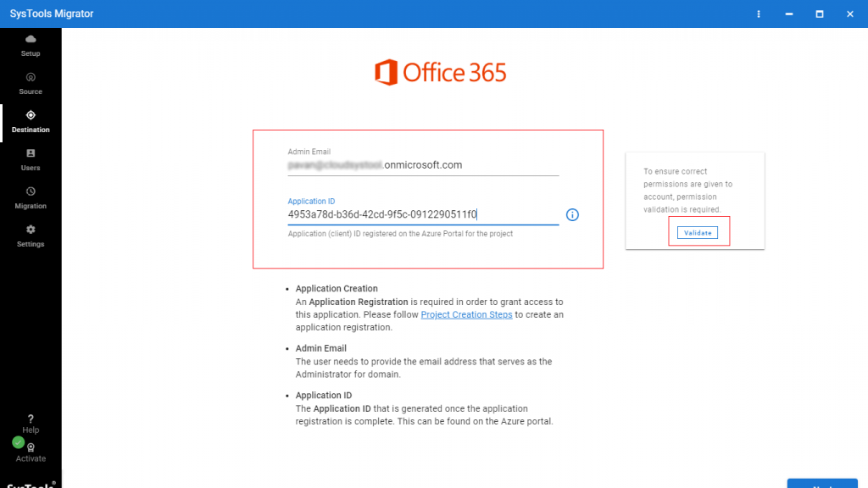Open the Setup cloud icon in sidebar
The width and height of the screenshot is (868, 488).
coord(31,39)
